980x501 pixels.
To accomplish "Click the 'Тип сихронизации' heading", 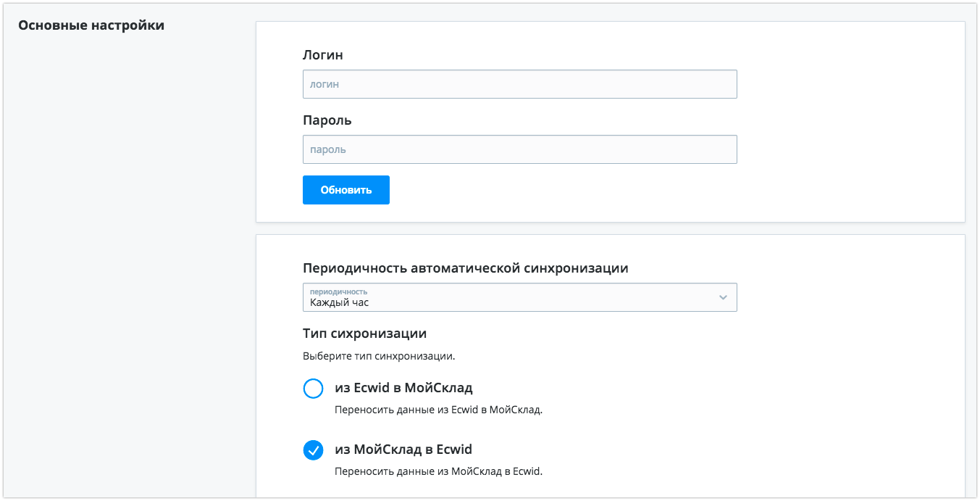I will click(x=364, y=334).
